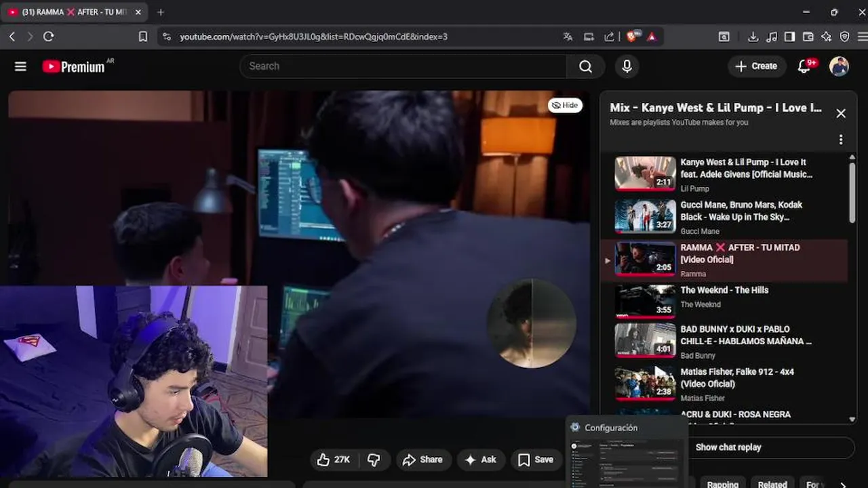Open the notifications bell

point(805,66)
